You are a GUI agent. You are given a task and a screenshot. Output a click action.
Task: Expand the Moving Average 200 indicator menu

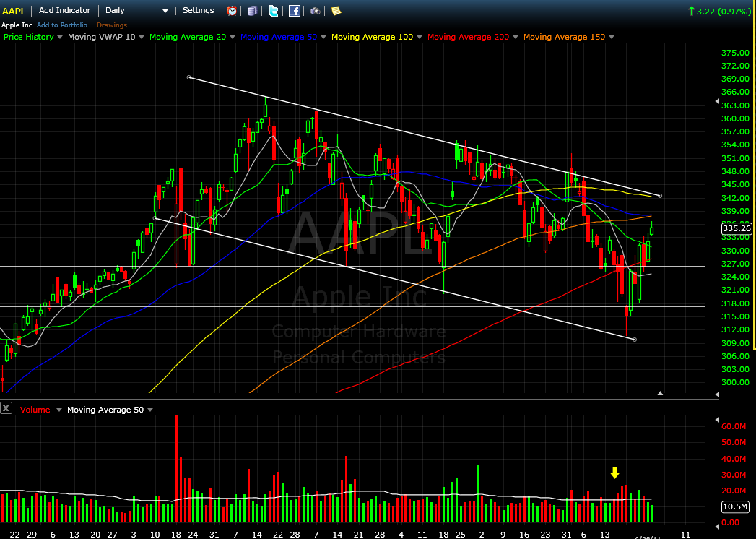tap(516, 37)
